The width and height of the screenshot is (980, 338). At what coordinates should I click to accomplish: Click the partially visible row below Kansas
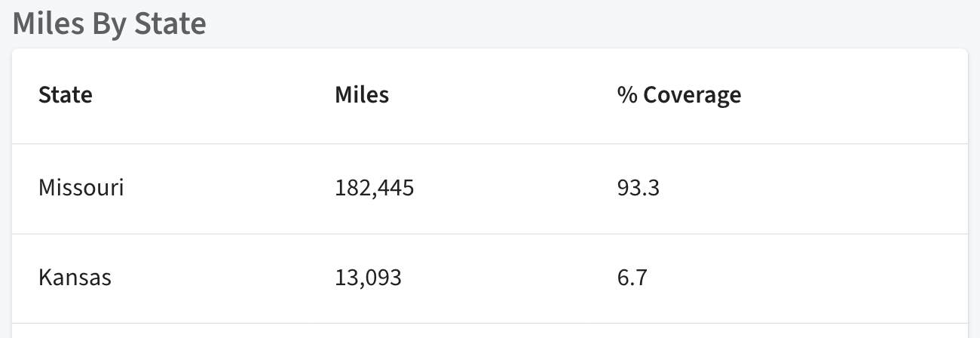[490, 331]
